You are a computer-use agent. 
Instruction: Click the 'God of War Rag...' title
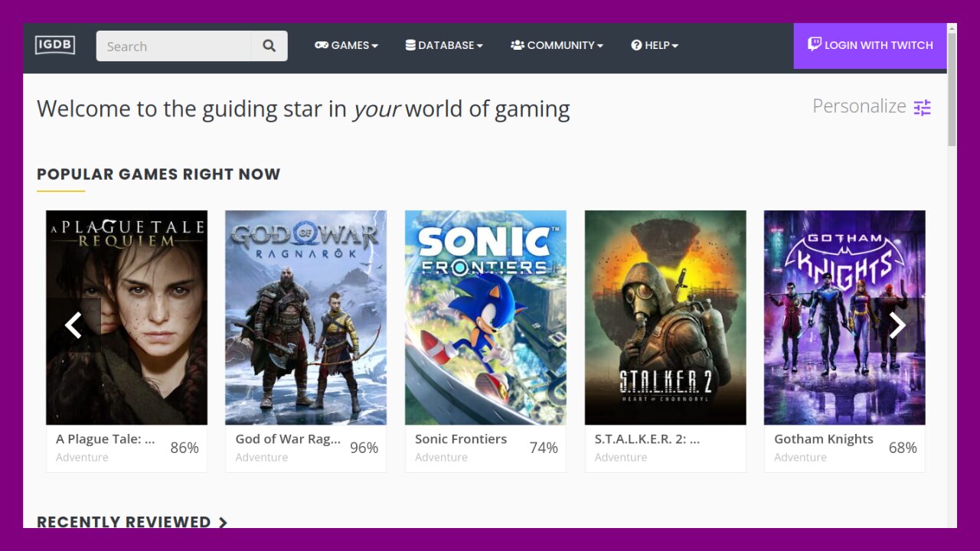(x=288, y=439)
